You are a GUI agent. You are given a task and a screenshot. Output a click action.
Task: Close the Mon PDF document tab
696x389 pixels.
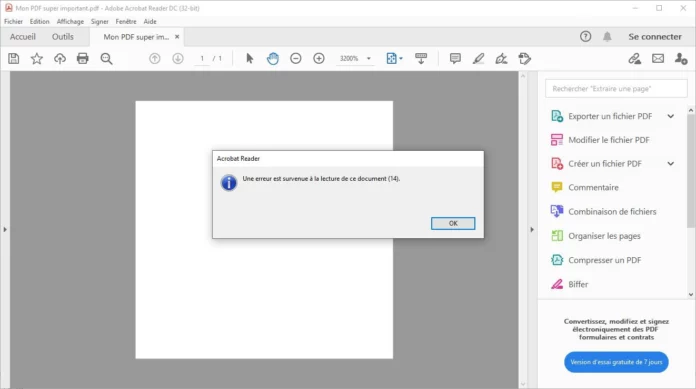pyautogui.click(x=177, y=37)
